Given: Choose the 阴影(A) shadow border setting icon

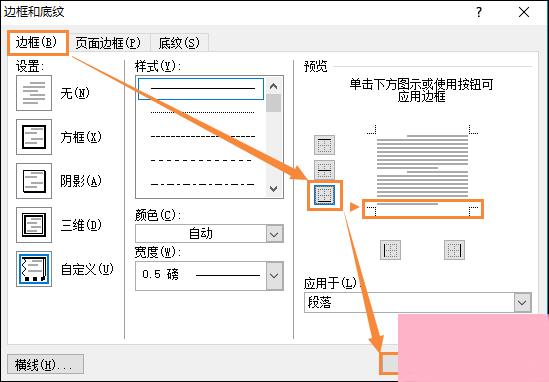Looking at the screenshot, I should (34, 181).
